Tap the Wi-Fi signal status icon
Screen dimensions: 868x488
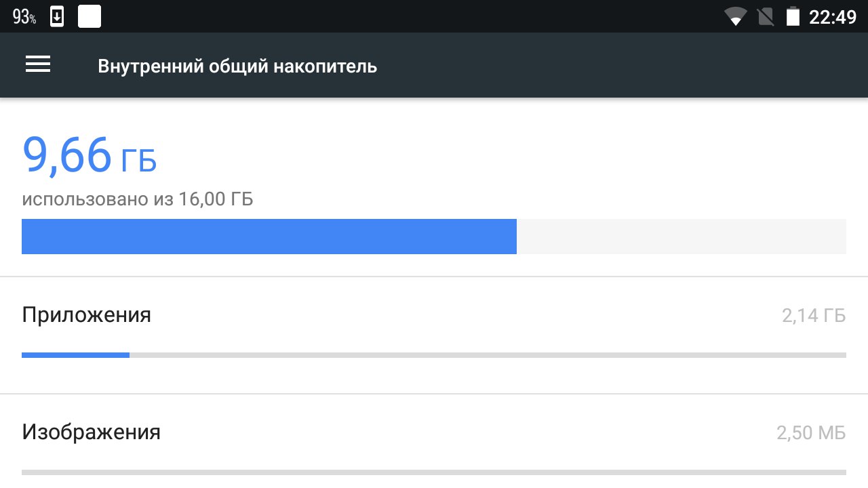click(x=735, y=17)
